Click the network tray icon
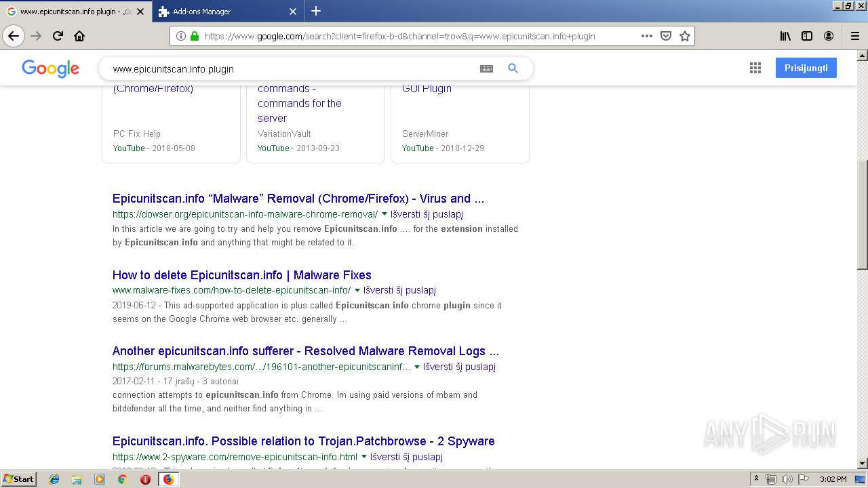The height and width of the screenshot is (488, 868). (771, 479)
